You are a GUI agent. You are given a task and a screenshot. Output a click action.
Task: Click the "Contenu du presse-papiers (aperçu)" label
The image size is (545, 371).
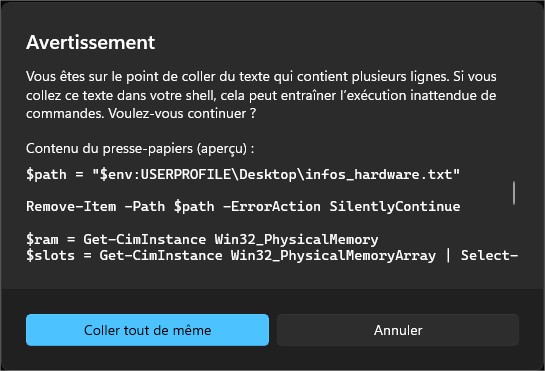140,148
